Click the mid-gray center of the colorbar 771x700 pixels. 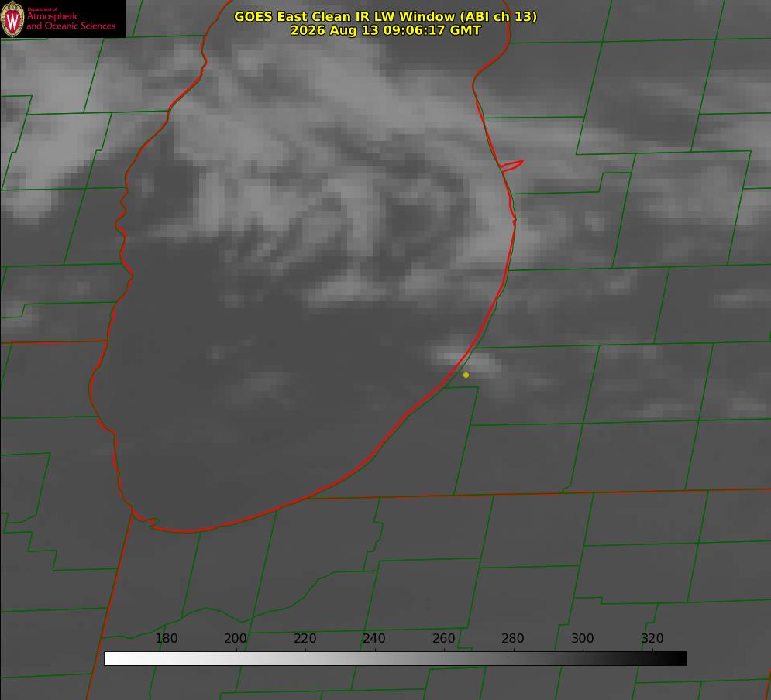point(395,659)
